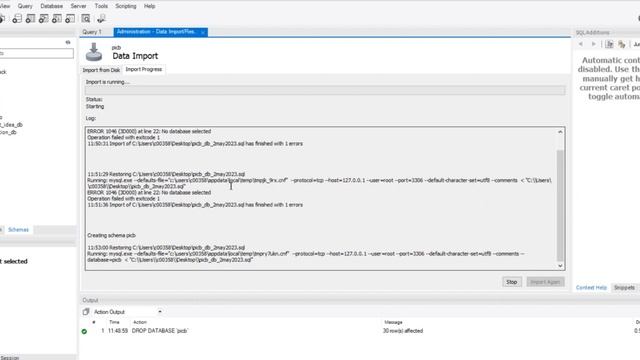Image resolution: width=640 pixels, height=360 pixels.
Task: Click the Data Import heading
Action: coord(135,56)
